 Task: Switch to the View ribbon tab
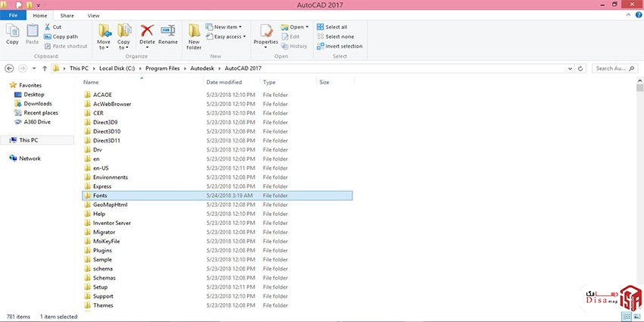click(93, 15)
